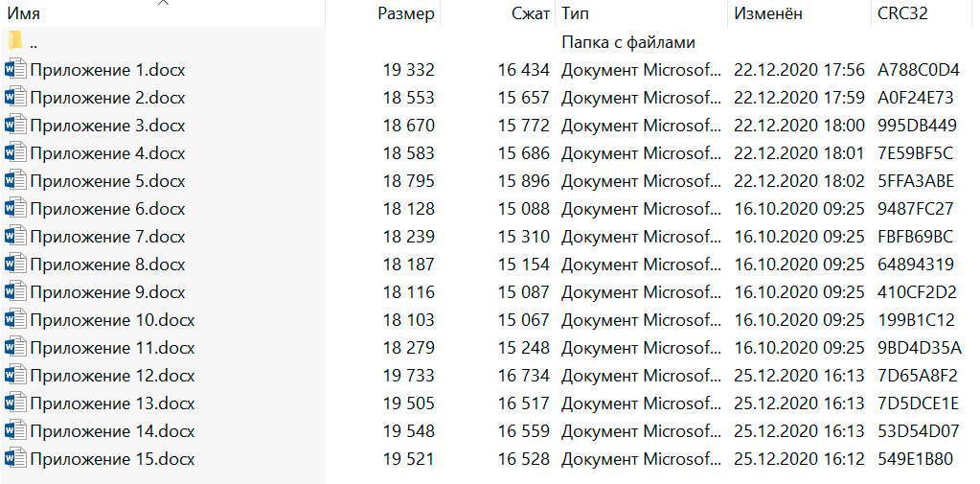Sort by the Размер column header

[406, 13]
